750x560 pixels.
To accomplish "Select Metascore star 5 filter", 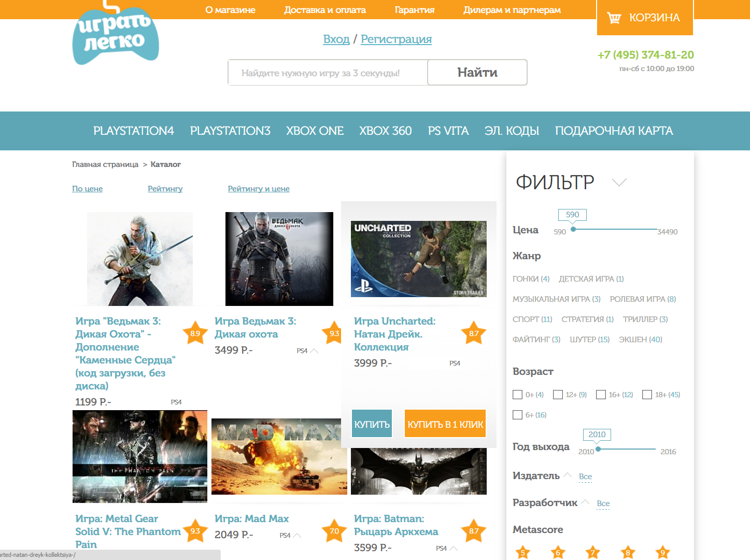I will point(522,553).
